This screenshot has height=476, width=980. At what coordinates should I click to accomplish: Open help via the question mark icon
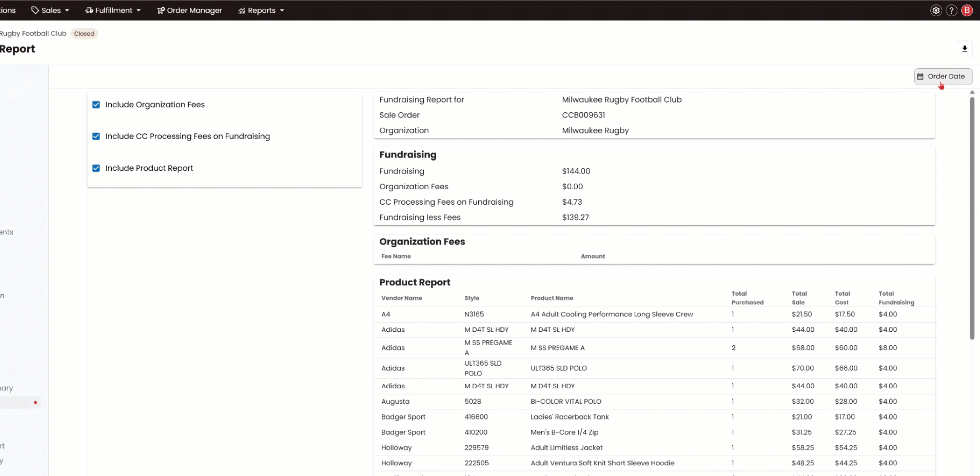[951, 10]
